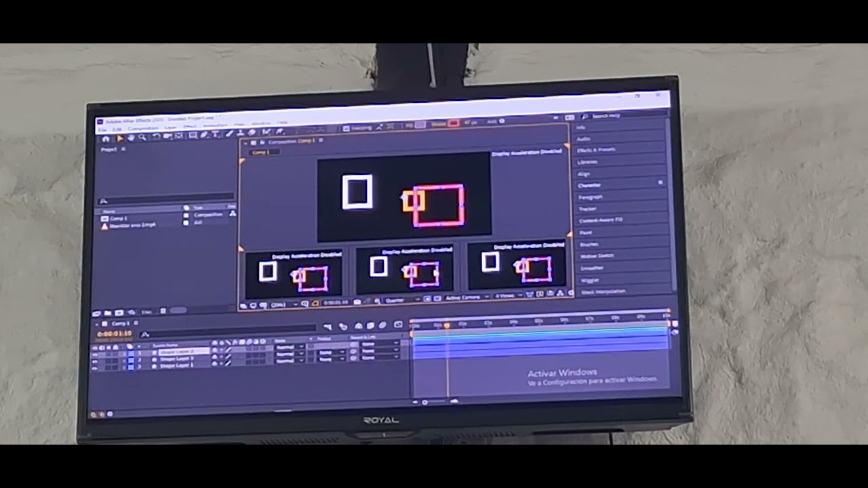Click the bottom-left composition view
The image size is (868, 488).
point(293,274)
